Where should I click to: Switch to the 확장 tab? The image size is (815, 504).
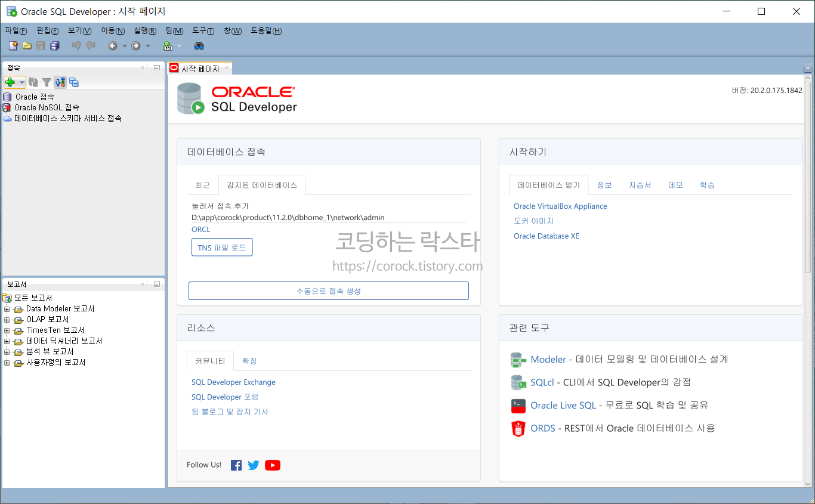click(249, 361)
